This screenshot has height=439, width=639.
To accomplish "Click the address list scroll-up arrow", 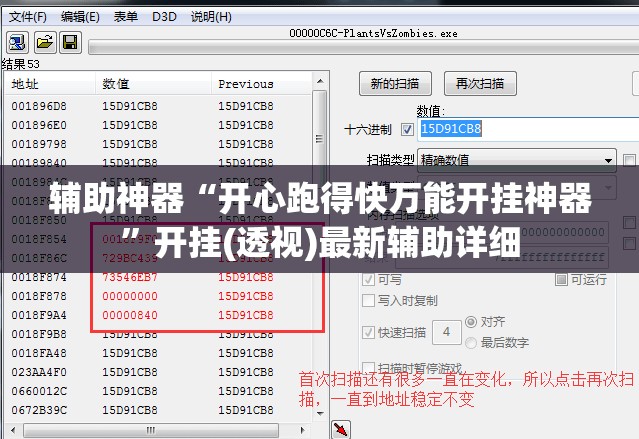I will pos(320,82).
